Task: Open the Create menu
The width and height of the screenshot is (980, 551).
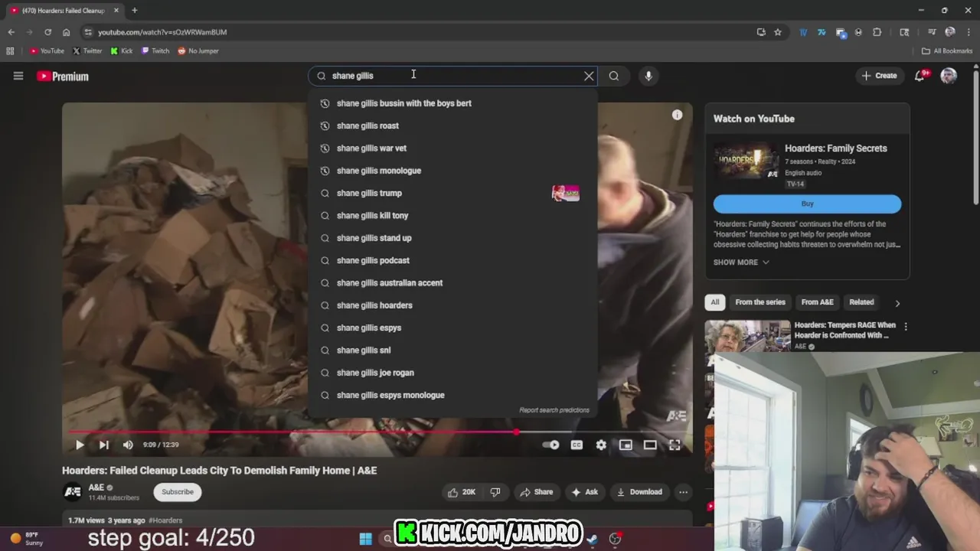Action: click(x=879, y=76)
